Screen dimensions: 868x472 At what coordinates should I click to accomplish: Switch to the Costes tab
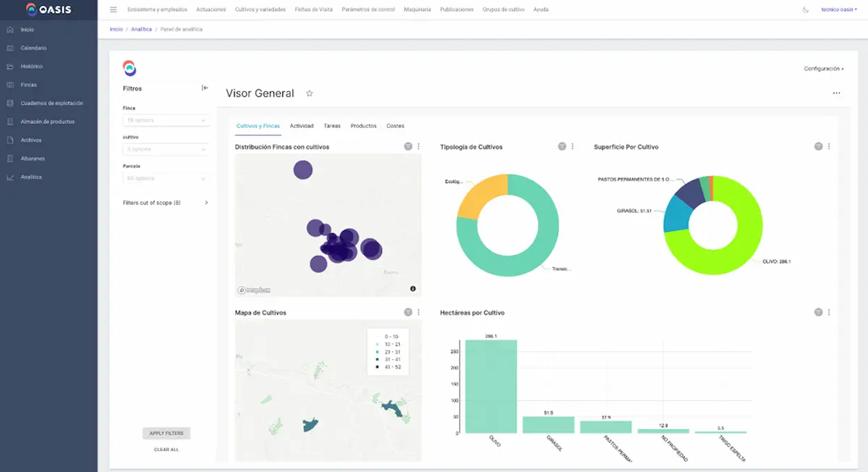click(395, 126)
